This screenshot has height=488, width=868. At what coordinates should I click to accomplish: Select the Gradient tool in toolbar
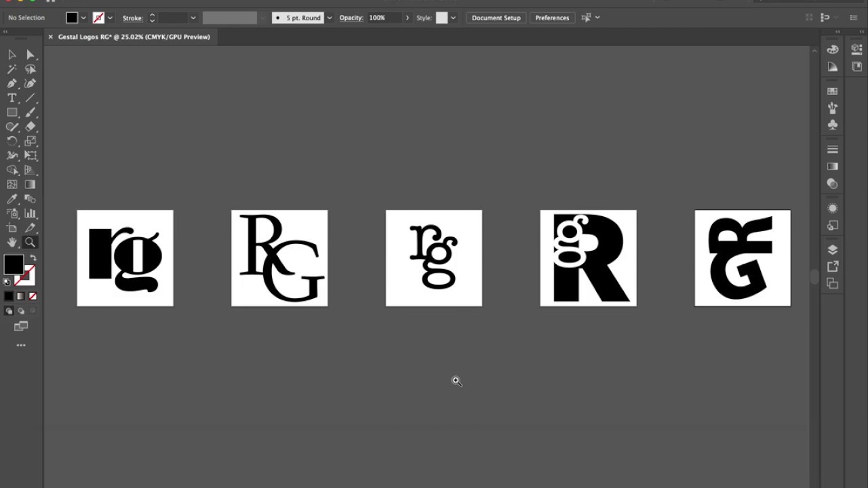tap(31, 184)
